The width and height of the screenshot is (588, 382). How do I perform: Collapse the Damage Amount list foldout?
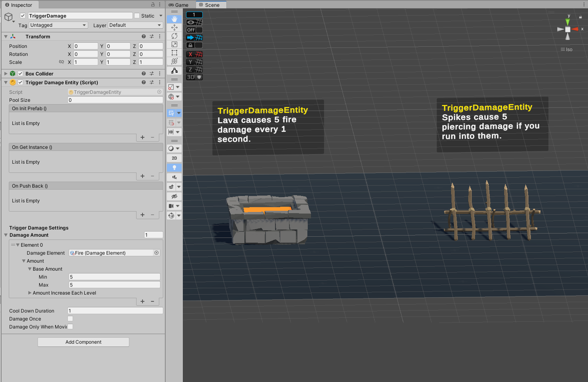6,235
